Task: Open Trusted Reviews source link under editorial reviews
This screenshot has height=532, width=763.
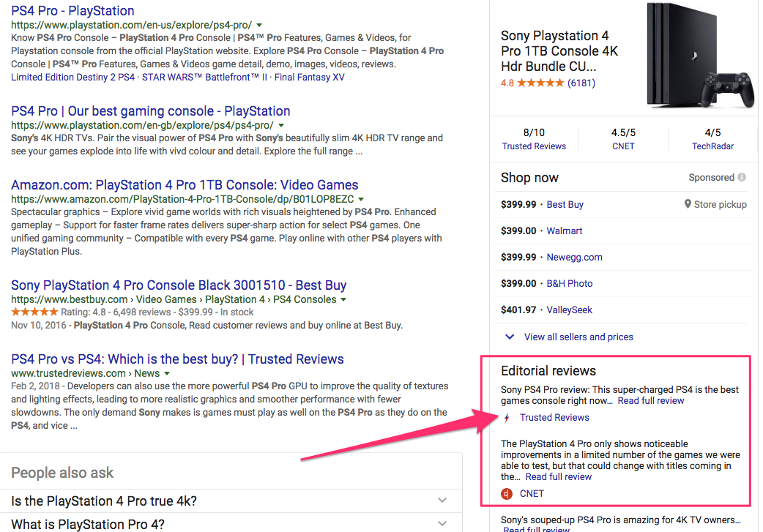Action: point(554,418)
